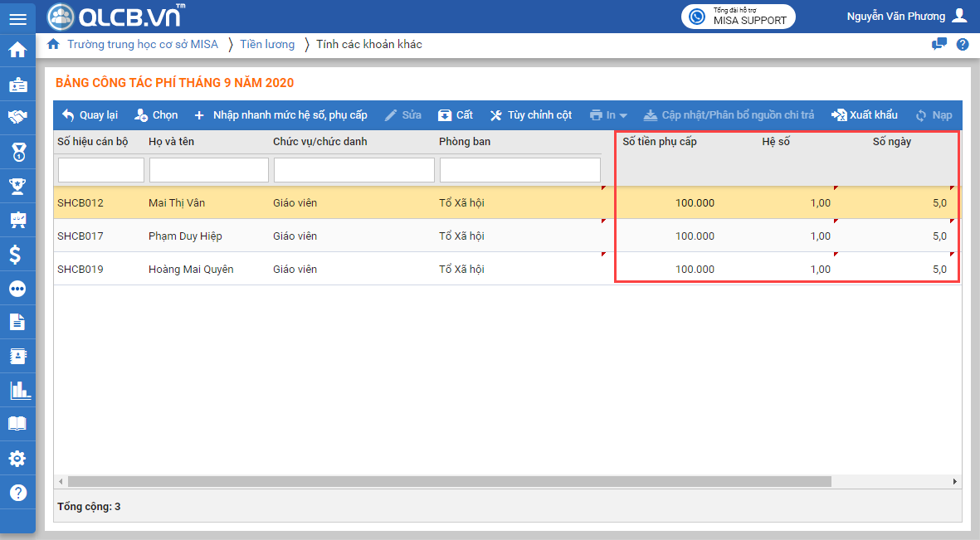Open the chart reports sidebar icon
The image size is (980, 540).
click(x=17, y=390)
